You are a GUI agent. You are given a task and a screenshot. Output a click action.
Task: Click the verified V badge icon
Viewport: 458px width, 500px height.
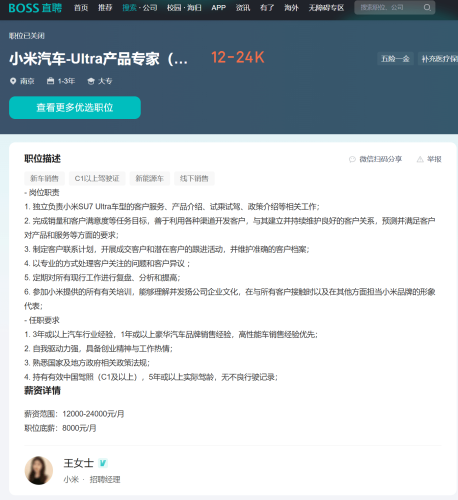point(103,463)
